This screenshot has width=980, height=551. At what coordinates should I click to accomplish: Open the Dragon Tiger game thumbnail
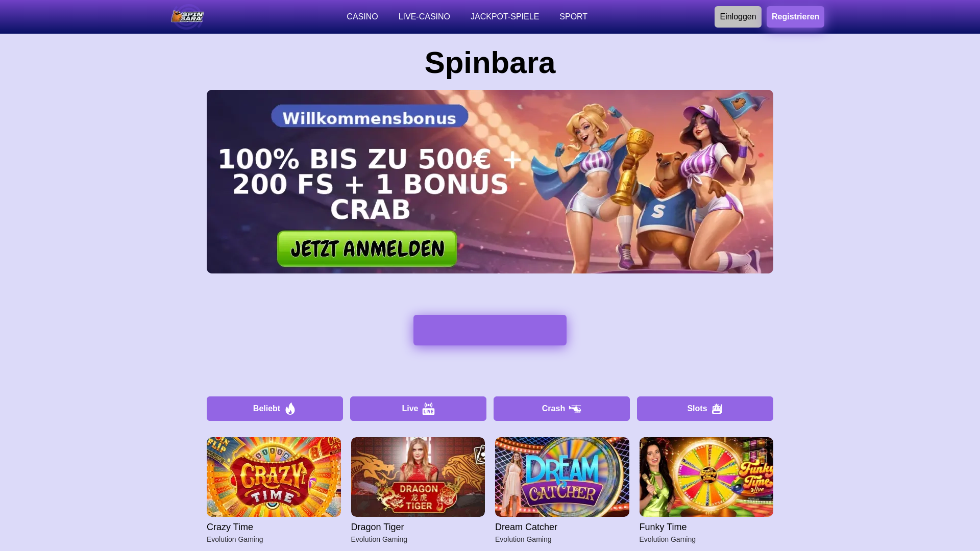click(x=418, y=477)
